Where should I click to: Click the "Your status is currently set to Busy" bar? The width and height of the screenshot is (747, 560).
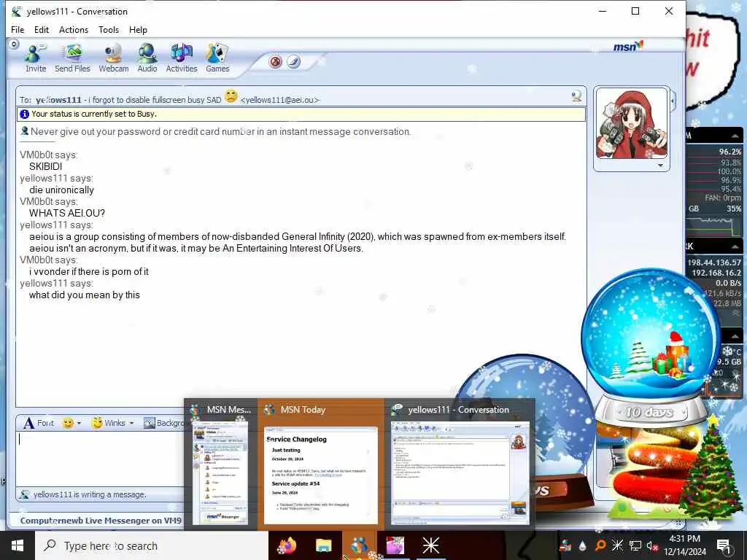point(301,114)
